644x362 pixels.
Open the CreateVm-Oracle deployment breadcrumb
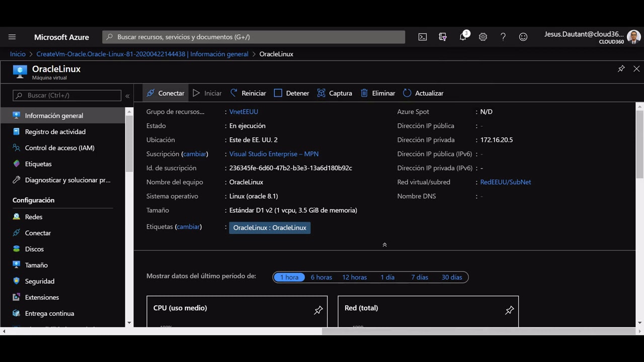coord(142,54)
